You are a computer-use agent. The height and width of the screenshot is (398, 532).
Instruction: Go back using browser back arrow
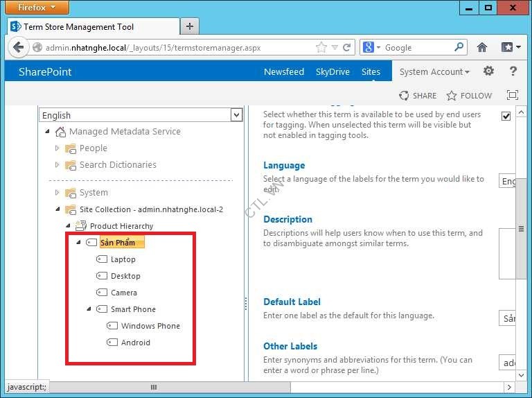[x=18, y=48]
